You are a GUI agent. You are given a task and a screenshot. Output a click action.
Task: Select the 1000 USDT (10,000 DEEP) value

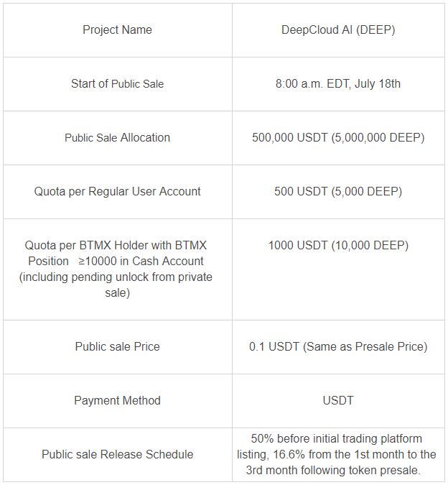338,246
